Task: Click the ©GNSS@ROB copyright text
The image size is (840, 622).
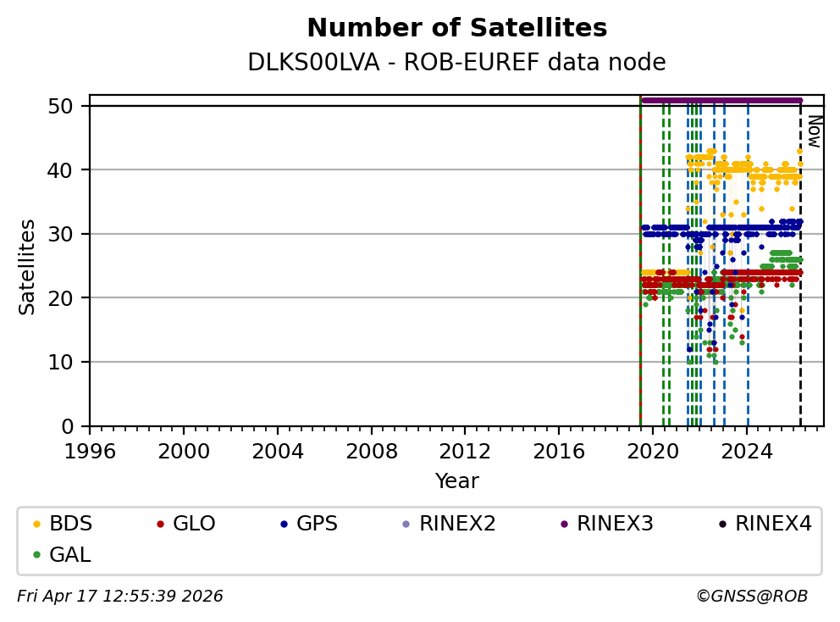Action: 751,597
